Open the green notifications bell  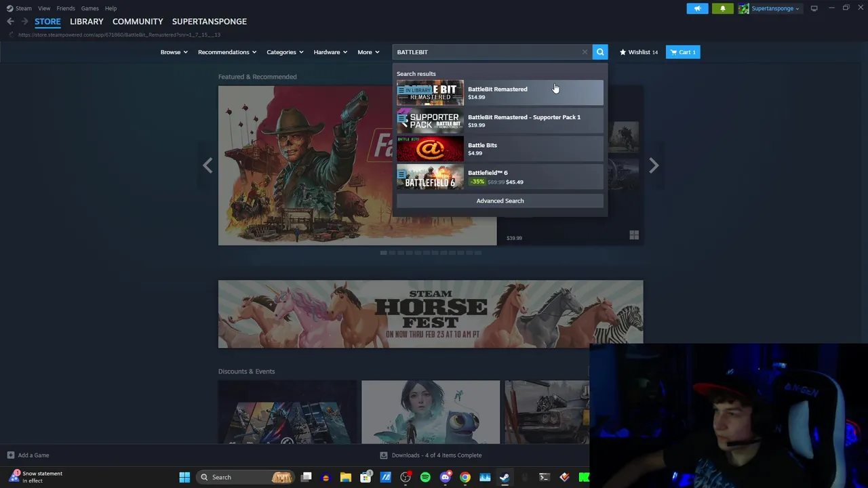point(722,8)
